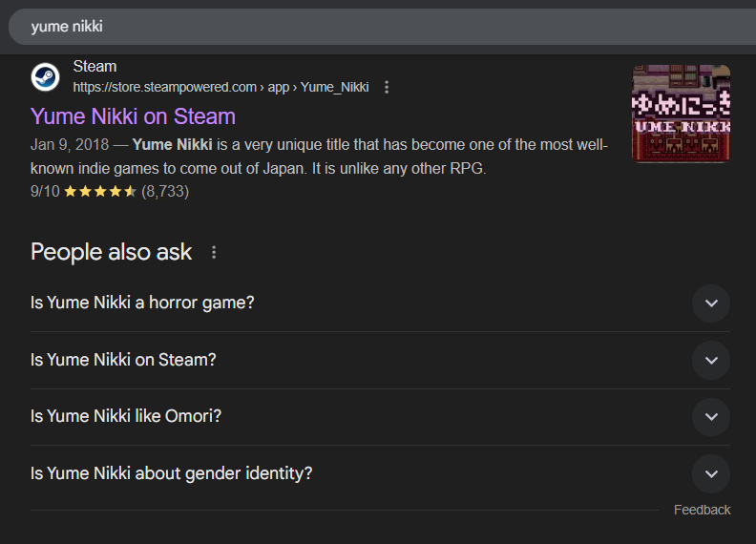Expand 'Is Yume Nikki like Omori?' chevron
The width and height of the screenshot is (756, 544).
click(x=711, y=417)
